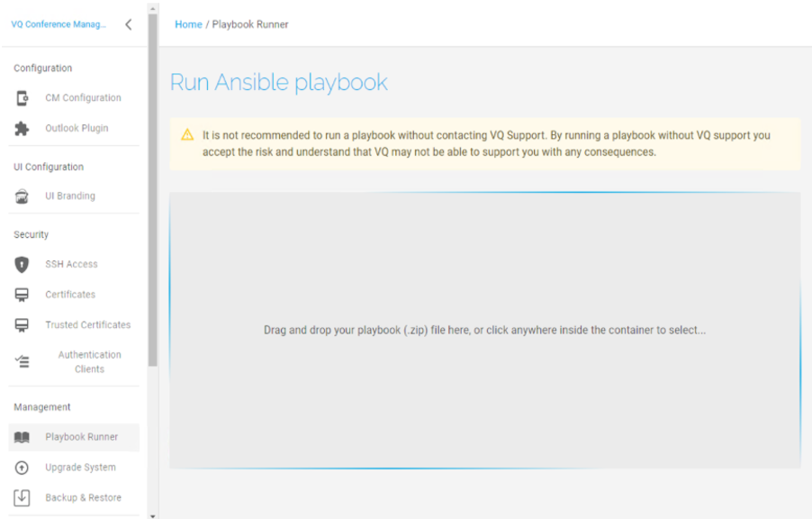Open SSH Access menu item
Viewport: 812px width, 519px height.
coord(74,264)
